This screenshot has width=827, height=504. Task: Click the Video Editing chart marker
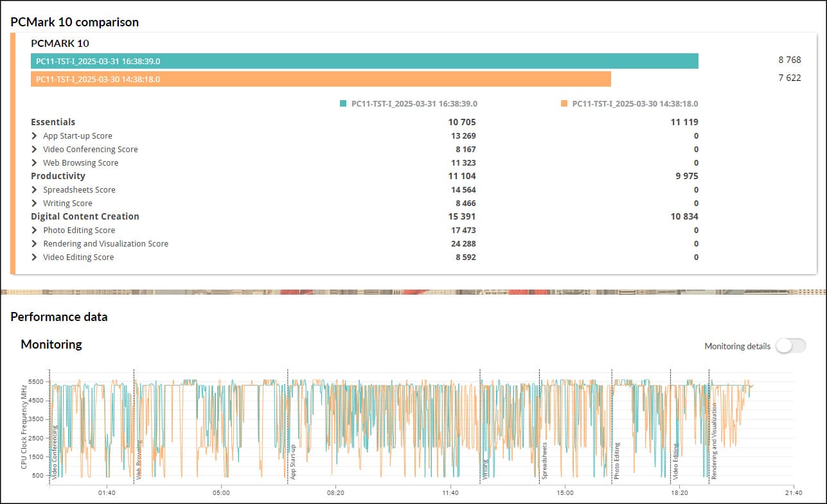point(675,461)
